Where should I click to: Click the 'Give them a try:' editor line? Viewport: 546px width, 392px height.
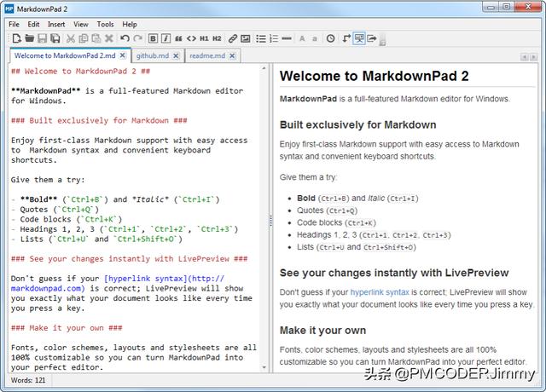point(48,180)
